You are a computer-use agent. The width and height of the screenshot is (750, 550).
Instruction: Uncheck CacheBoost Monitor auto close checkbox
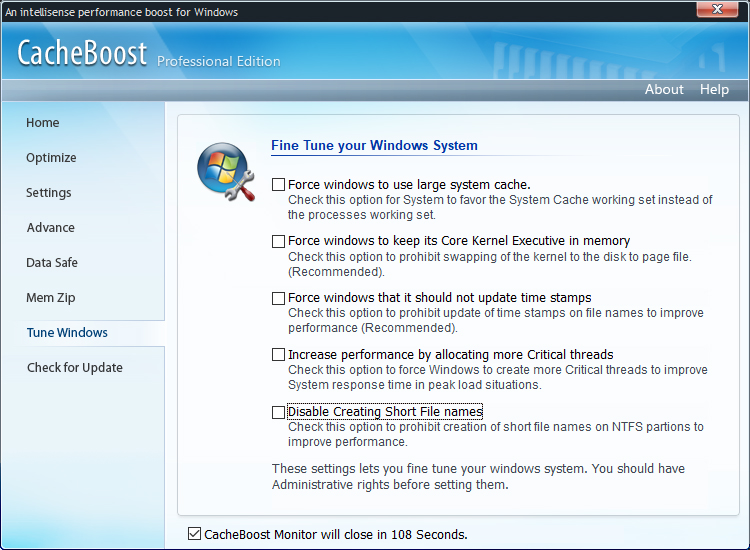194,534
